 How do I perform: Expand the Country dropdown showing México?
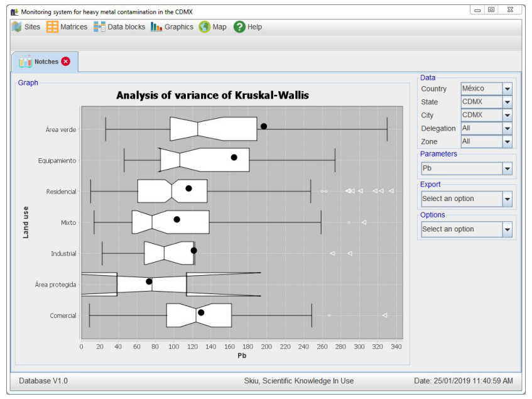coord(507,89)
